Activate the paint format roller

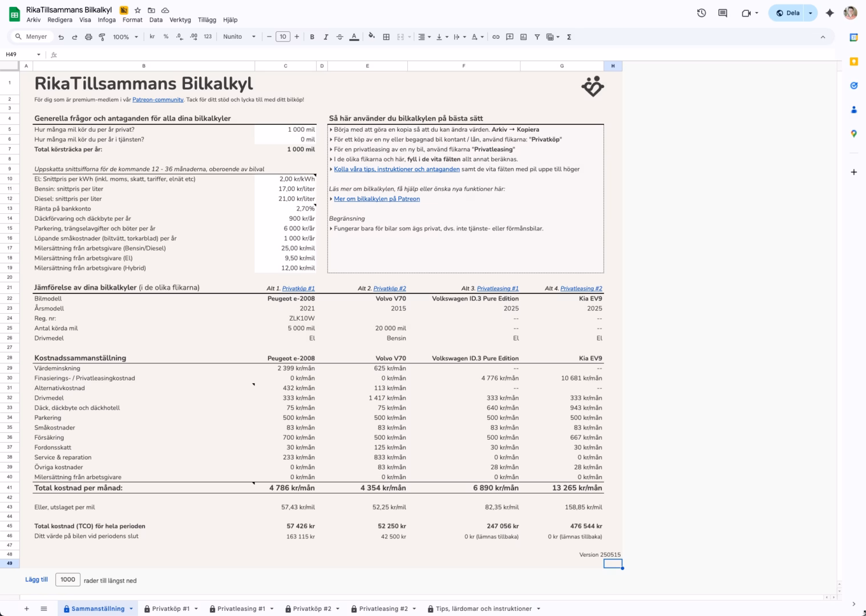(x=102, y=37)
